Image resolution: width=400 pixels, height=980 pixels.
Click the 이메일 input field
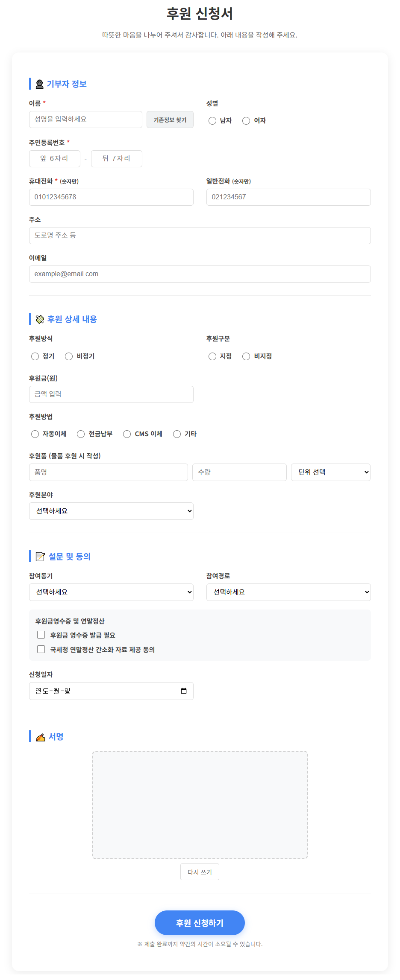click(200, 274)
